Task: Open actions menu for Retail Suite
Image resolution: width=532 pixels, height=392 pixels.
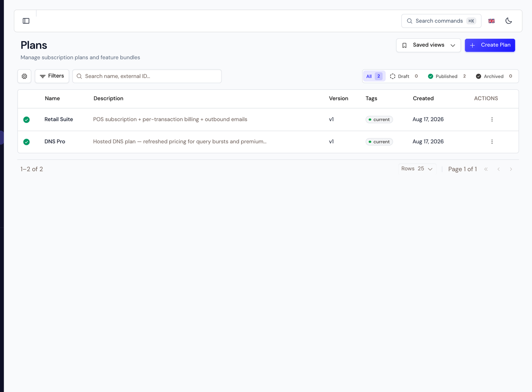Action: coord(492,120)
